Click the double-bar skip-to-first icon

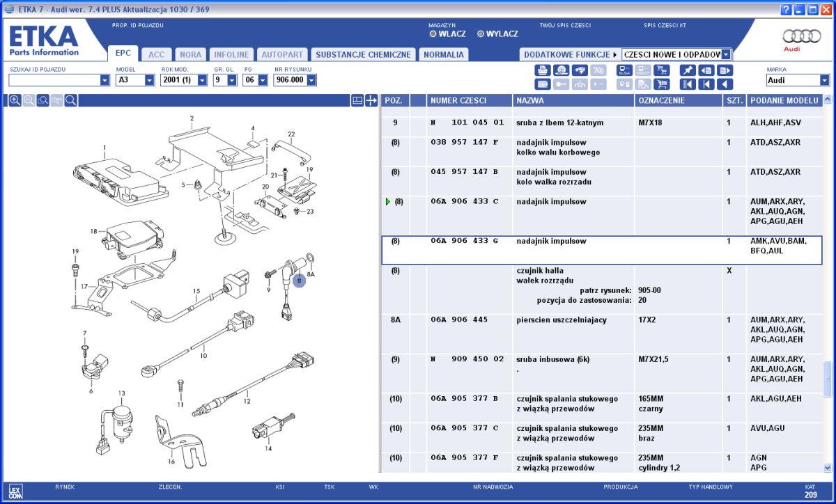point(688,84)
